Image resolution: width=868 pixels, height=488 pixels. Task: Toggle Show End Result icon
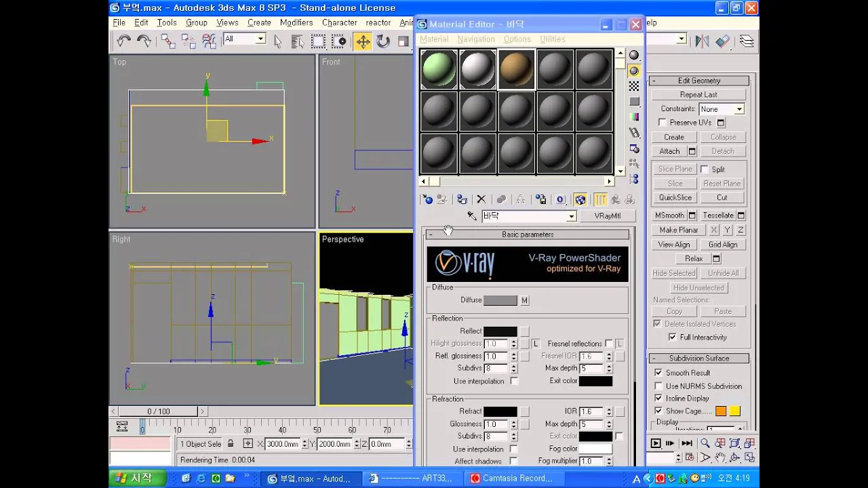[x=600, y=199]
